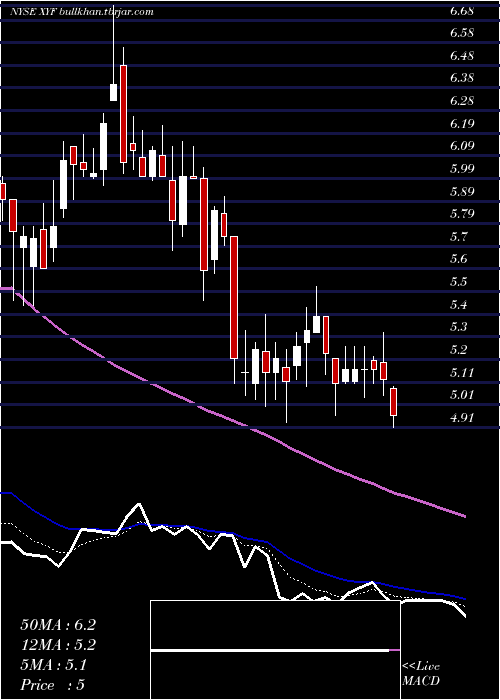Select the 4.91 price axis label
Viewport: 500px width, 700px height.
[462, 418]
